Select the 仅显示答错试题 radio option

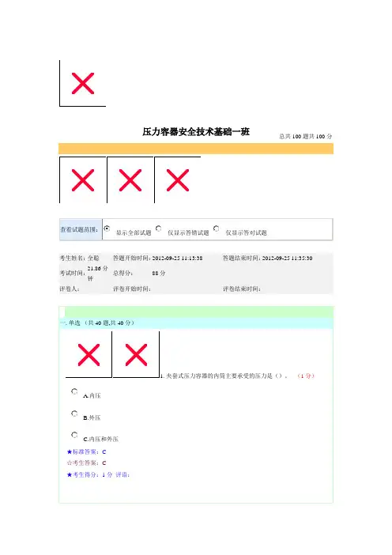(159, 228)
